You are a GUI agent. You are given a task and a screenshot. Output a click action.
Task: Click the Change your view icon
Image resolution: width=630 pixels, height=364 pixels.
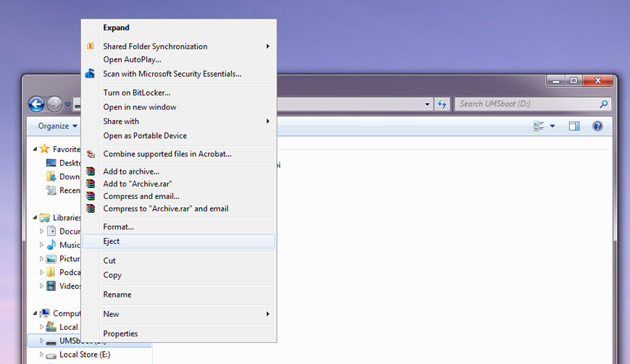click(x=539, y=126)
